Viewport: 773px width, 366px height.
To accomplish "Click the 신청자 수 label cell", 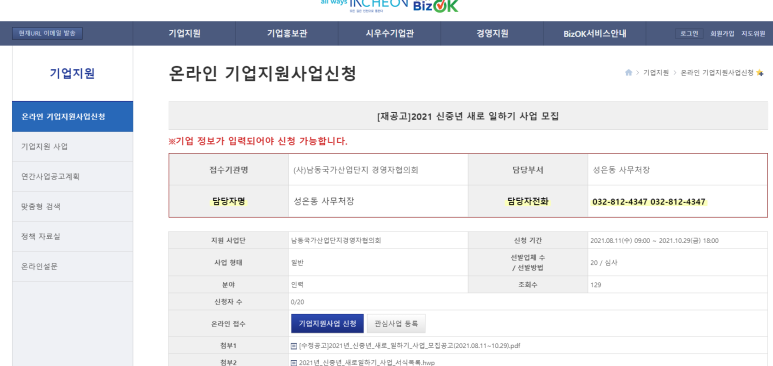I will 229,301.
